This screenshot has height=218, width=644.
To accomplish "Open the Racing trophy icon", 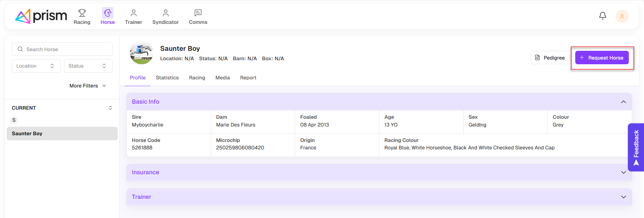I will 82,13.
